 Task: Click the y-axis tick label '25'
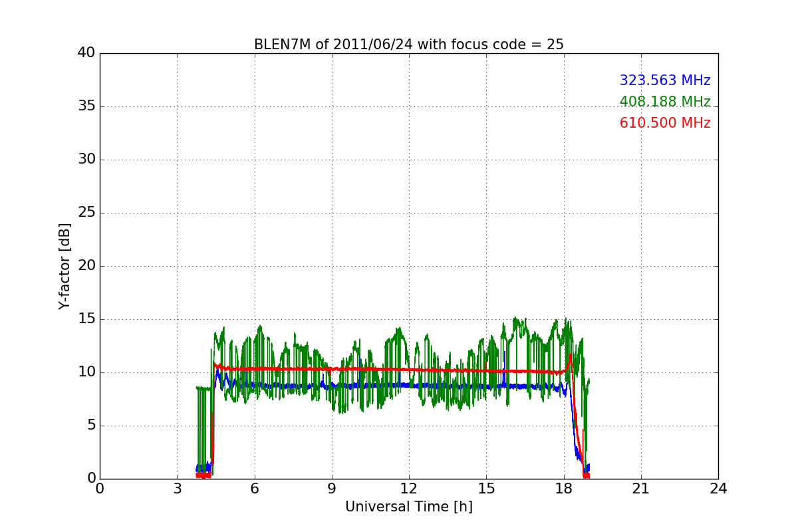86,213
